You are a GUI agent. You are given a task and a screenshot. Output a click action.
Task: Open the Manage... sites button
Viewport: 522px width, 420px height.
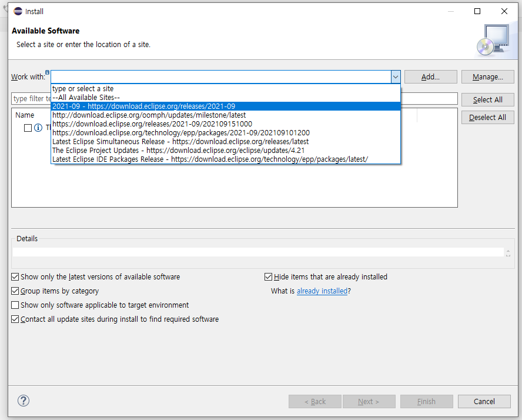tap(488, 77)
